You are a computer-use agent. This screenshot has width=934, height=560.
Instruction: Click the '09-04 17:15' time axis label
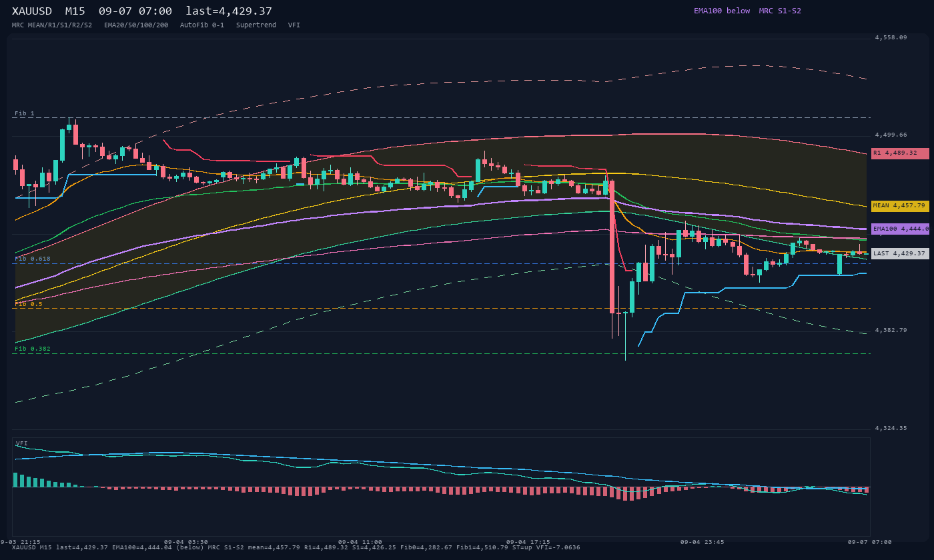pos(528,542)
